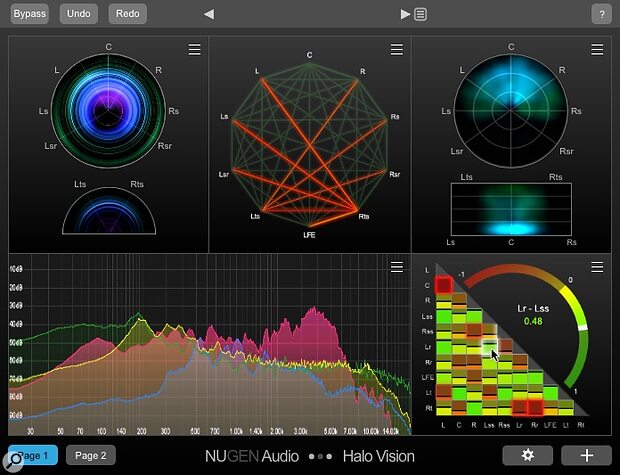Open settings with the gear button

[527, 455]
